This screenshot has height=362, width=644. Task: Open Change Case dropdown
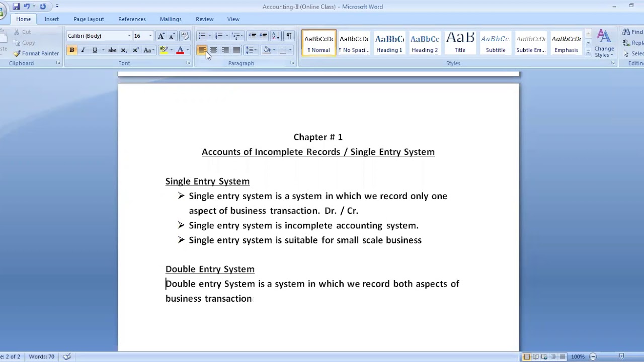point(149,50)
